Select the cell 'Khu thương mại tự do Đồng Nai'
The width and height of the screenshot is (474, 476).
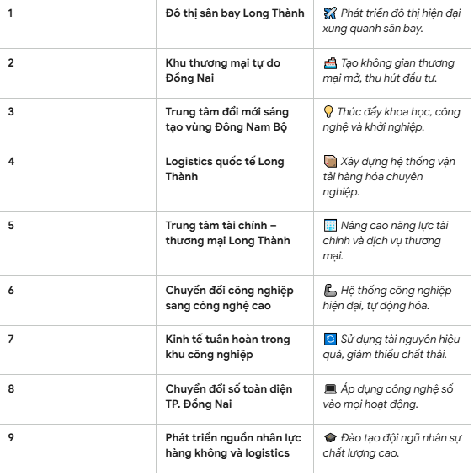(x=235, y=73)
